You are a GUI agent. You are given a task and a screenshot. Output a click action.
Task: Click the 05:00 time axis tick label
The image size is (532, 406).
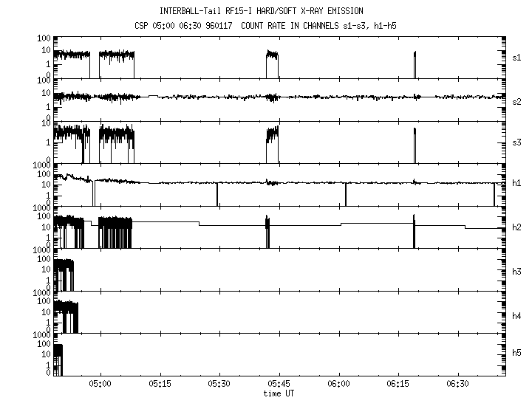pyautogui.click(x=100, y=385)
